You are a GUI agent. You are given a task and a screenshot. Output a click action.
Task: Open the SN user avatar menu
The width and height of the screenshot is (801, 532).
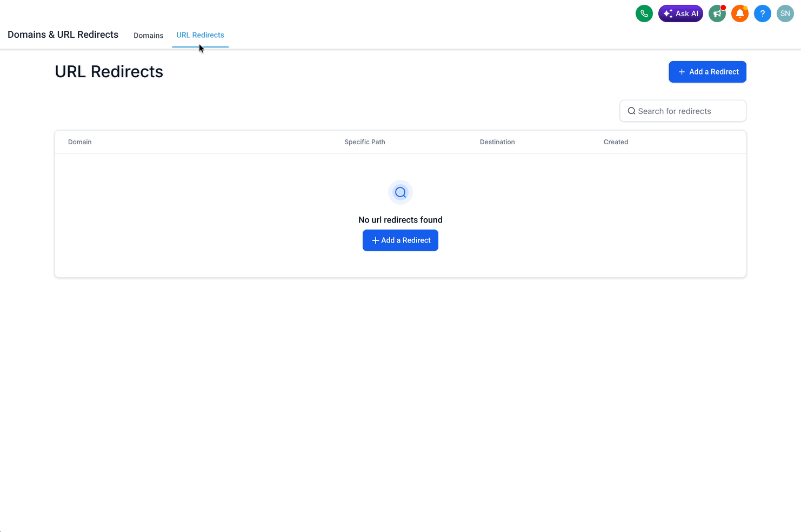pos(785,14)
